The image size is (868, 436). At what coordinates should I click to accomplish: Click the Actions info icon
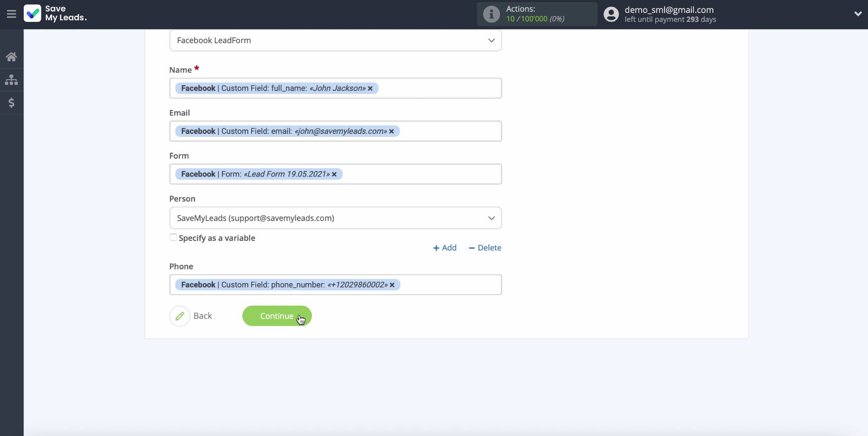click(491, 14)
